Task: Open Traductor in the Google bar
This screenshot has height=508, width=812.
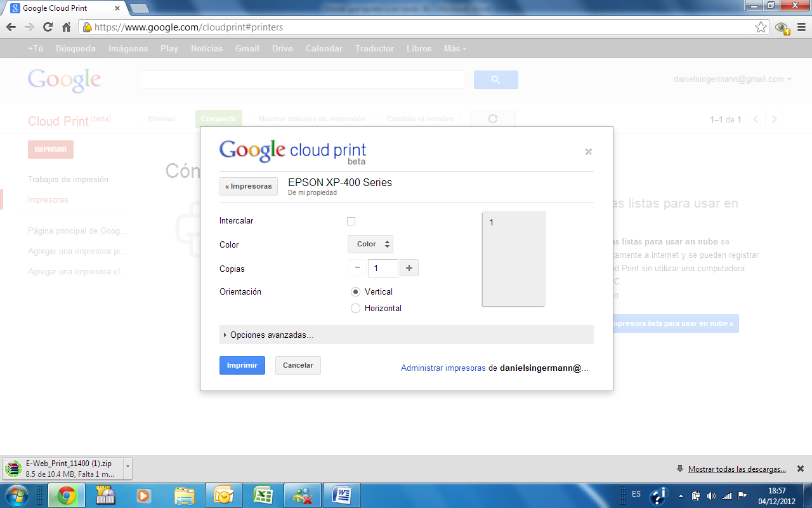Action: [x=374, y=48]
